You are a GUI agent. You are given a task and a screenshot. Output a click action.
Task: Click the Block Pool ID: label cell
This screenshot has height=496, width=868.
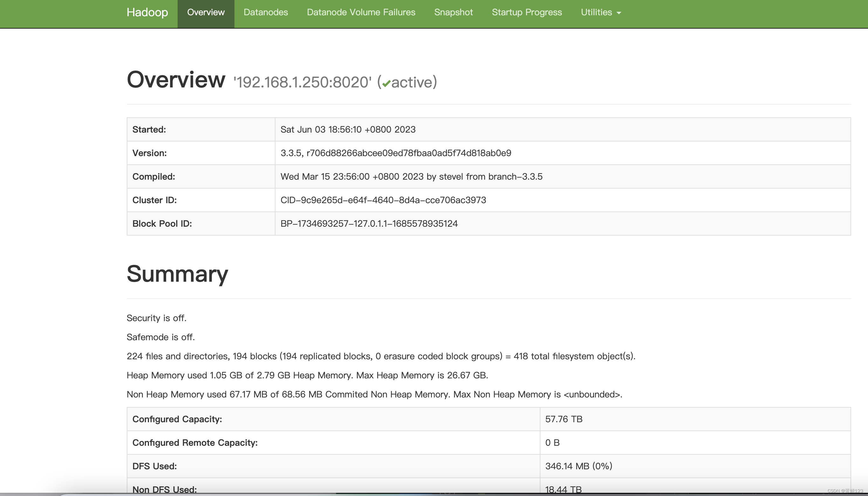pyautogui.click(x=201, y=224)
